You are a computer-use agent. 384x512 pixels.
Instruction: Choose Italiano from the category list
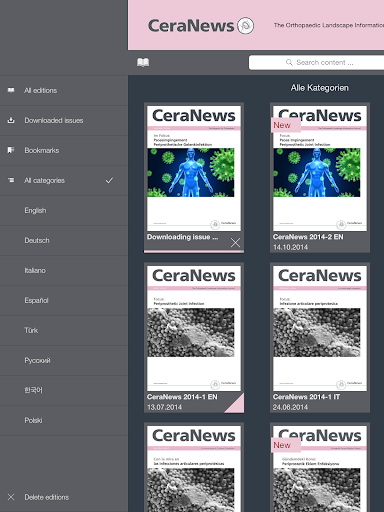tap(64, 271)
